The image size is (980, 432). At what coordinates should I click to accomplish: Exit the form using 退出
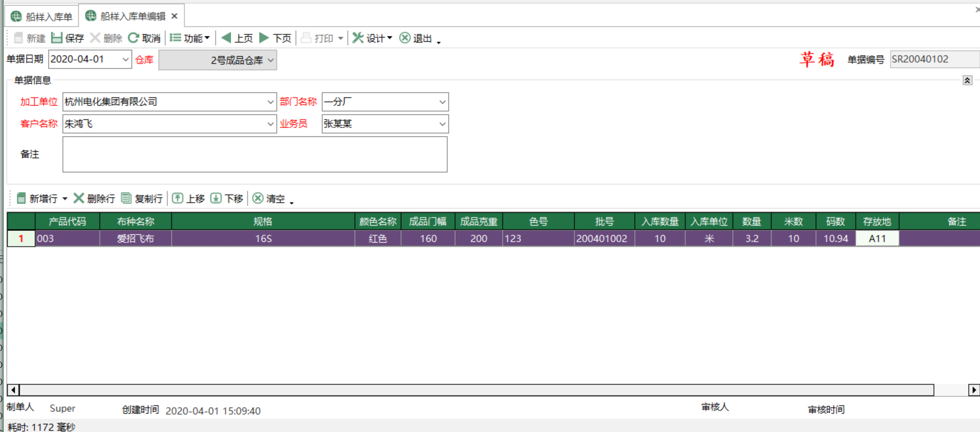pos(415,38)
